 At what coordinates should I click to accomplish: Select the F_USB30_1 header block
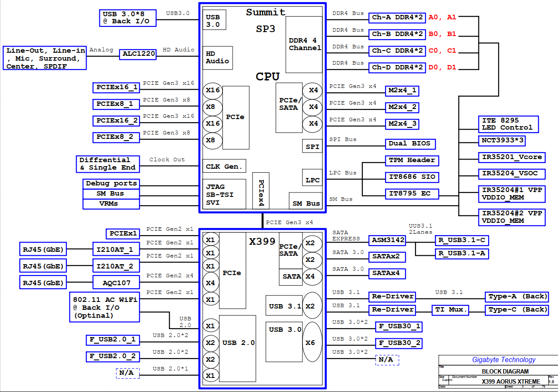(x=399, y=327)
